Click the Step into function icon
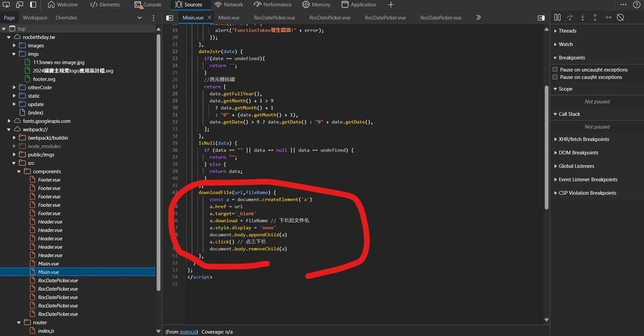 [582, 18]
